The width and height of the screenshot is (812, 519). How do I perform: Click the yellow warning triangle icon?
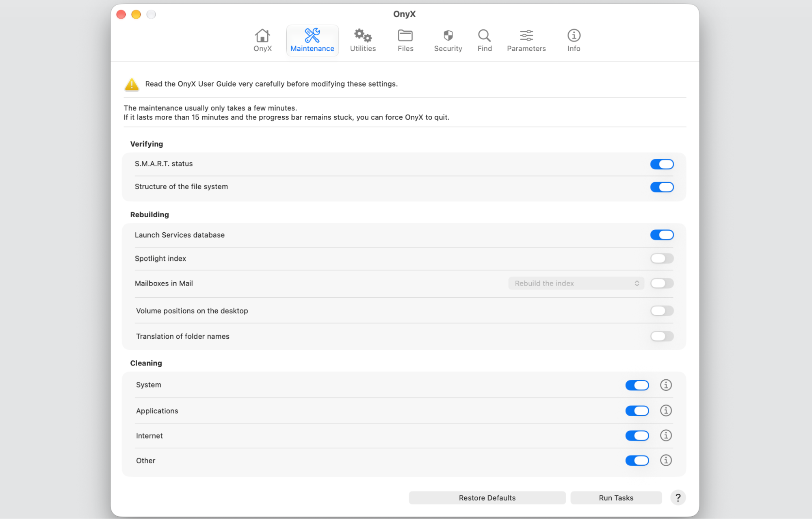(132, 84)
